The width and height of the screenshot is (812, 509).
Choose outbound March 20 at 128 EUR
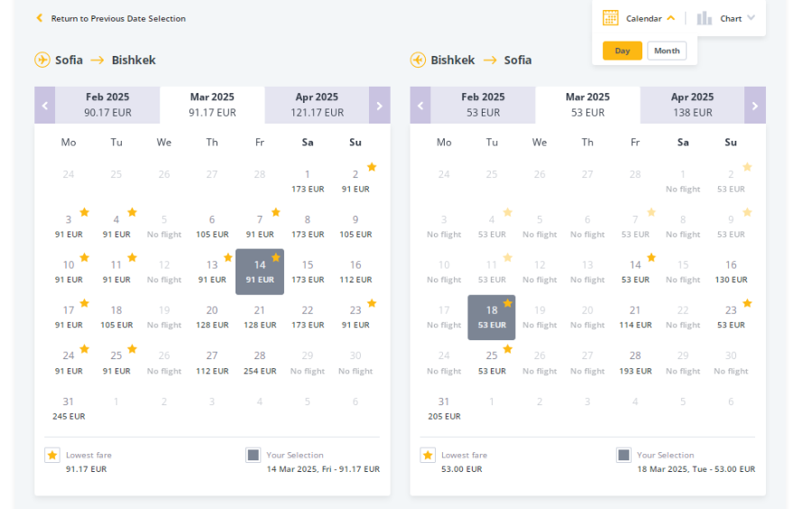212,317
